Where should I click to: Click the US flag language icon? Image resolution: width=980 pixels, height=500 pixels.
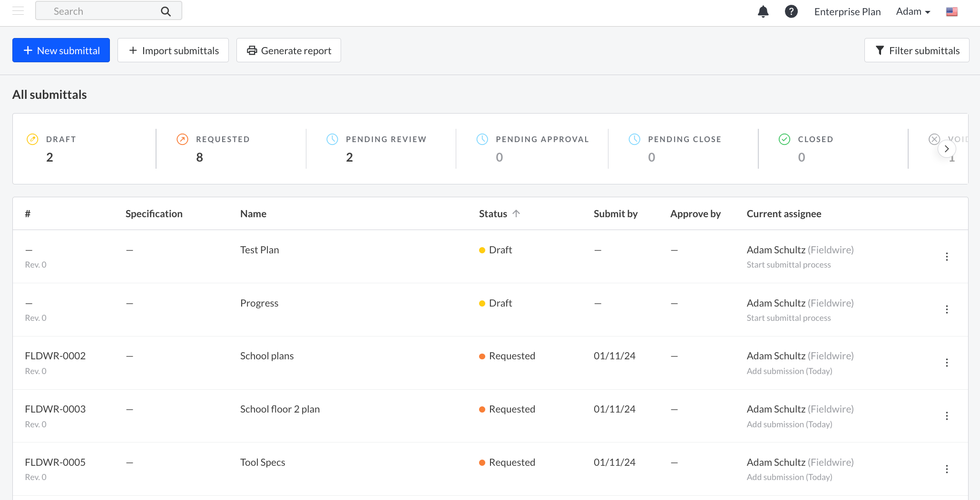pos(952,12)
